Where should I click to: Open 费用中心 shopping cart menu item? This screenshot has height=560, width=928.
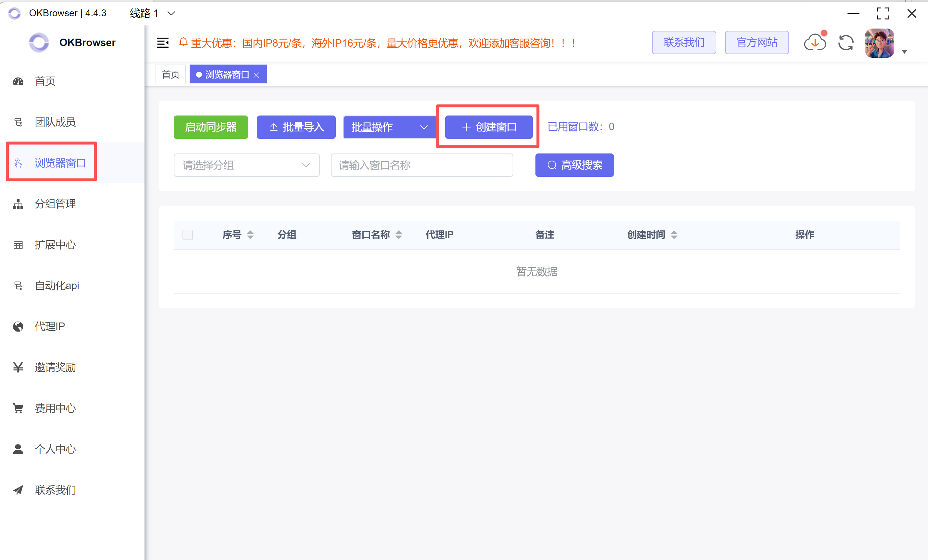coord(55,408)
